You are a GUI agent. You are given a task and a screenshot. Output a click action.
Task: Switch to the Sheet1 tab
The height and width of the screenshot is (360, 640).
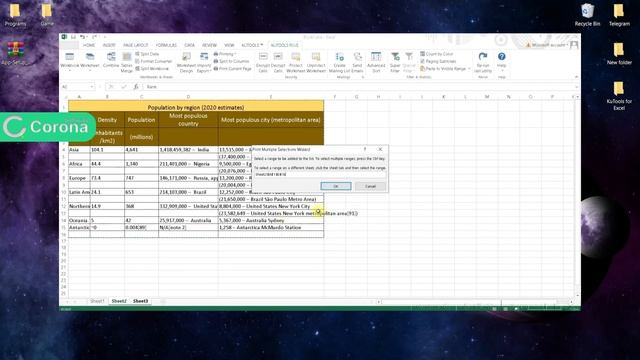click(97, 301)
